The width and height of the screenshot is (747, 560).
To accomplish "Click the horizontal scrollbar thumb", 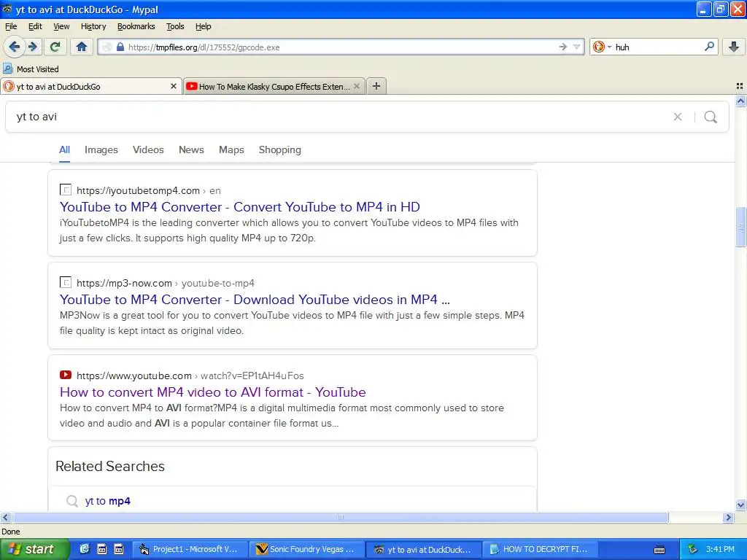I will point(340,517).
